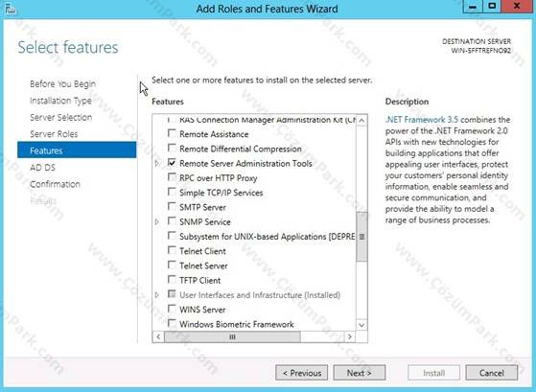The width and height of the screenshot is (536, 392).
Task: Enable the WINS Server checkbox
Action: click(x=172, y=309)
